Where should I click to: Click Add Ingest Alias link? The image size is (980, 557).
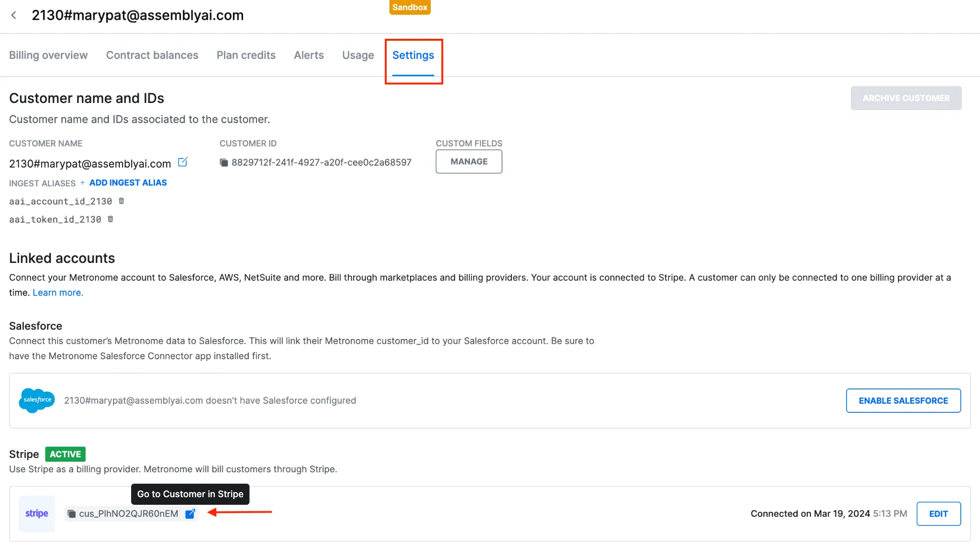128,183
